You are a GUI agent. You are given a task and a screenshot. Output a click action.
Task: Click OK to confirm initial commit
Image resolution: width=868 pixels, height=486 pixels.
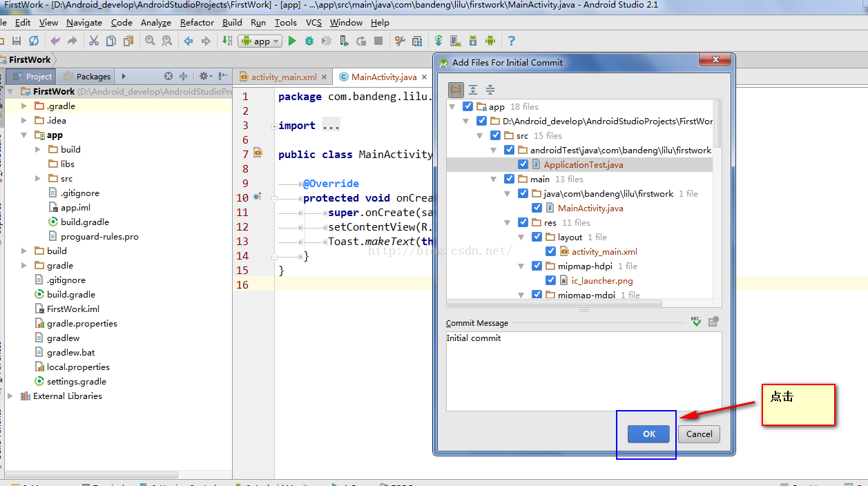tap(648, 434)
